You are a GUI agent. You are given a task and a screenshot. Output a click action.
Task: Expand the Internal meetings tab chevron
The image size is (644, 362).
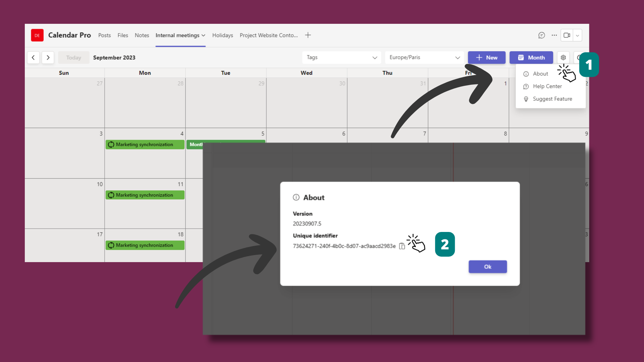pos(203,36)
